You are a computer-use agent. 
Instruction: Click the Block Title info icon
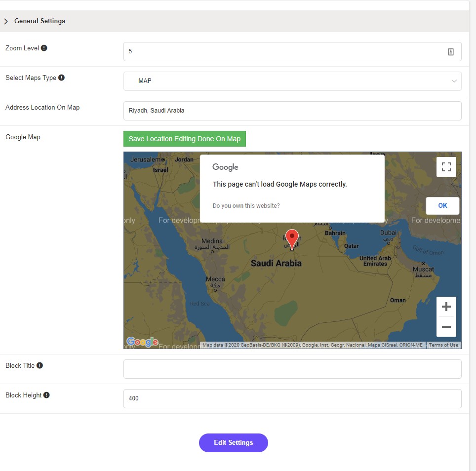click(40, 365)
